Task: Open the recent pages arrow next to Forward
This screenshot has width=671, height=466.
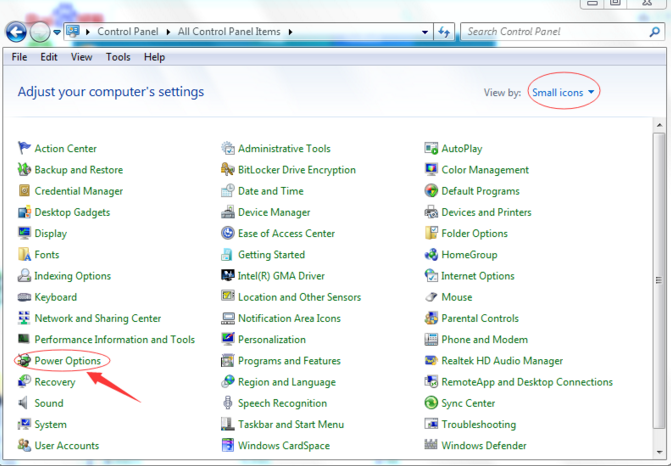Action: point(57,32)
